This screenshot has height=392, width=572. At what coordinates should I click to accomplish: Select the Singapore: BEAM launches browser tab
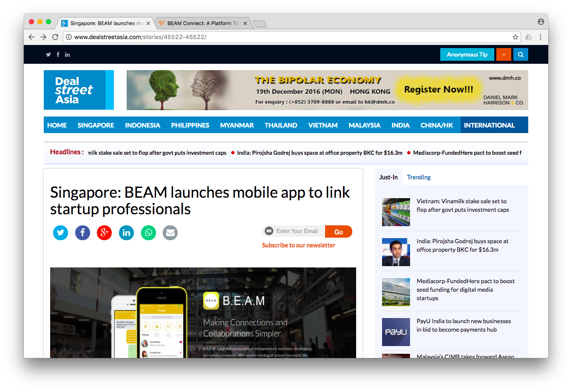pos(106,23)
